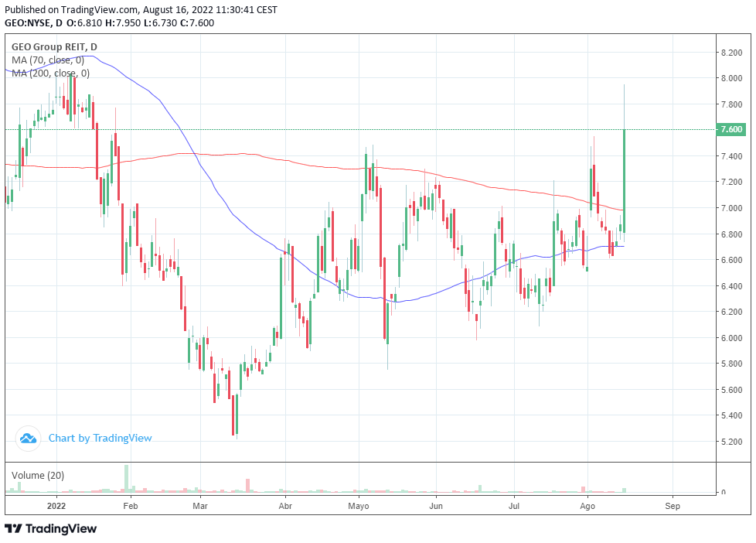The height and width of the screenshot is (543, 756).
Task: Click the 7.400 price axis label
Action: [x=731, y=156]
